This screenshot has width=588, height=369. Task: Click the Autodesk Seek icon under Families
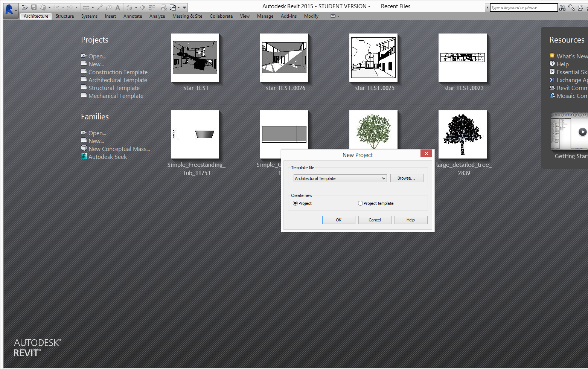tap(84, 156)
